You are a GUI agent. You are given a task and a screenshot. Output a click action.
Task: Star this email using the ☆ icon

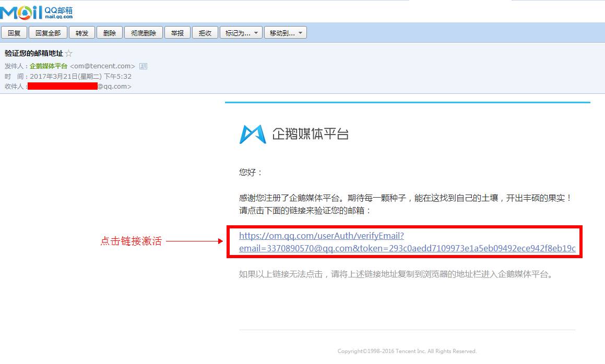(68, 53)
